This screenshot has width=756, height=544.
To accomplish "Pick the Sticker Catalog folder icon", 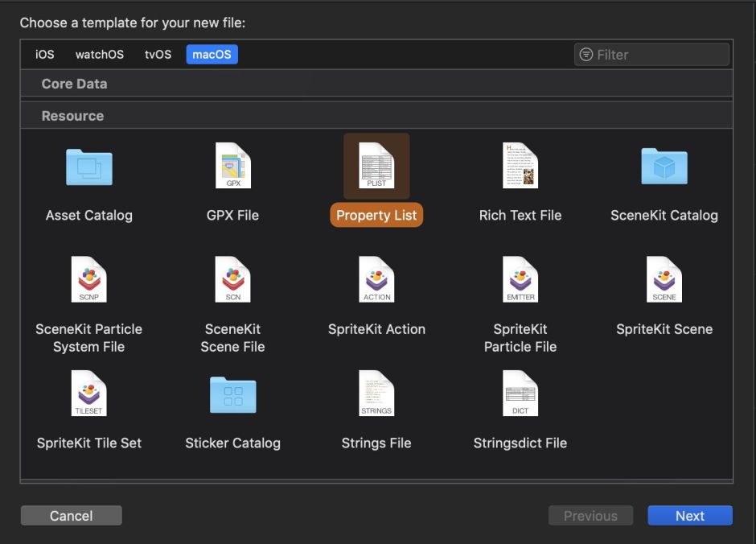I will [232, 395].
